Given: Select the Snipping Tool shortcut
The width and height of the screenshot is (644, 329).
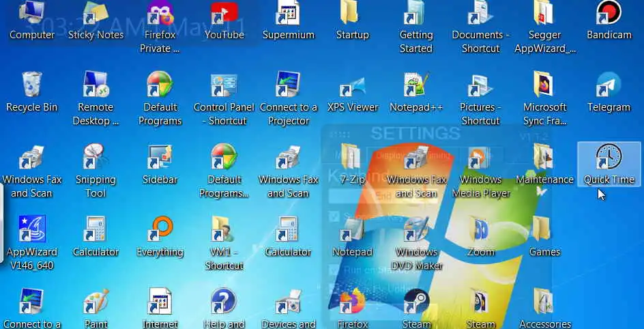Looking at the screenshot, I should [x=96, y=157].
